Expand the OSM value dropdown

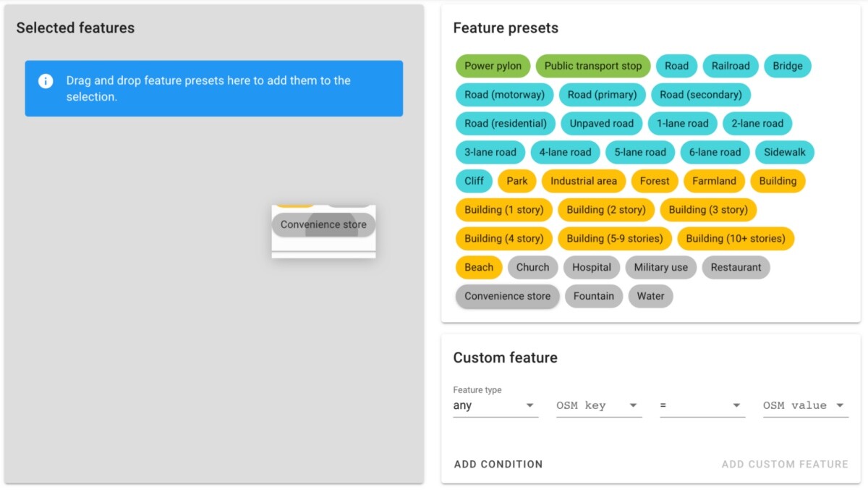(804, 405)
